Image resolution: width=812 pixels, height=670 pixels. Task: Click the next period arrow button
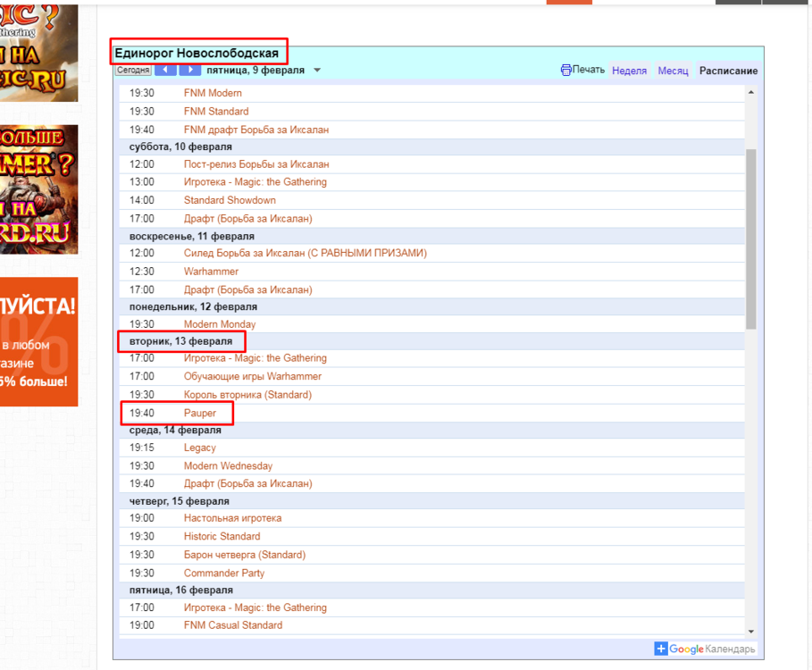click(x=189, y=70)
